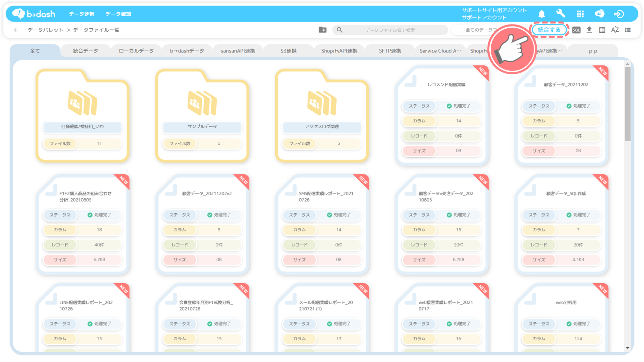Viewport: 644px width, 362px height.
Task: Open the サンプルデータ folder
Action: coord(202,115)
